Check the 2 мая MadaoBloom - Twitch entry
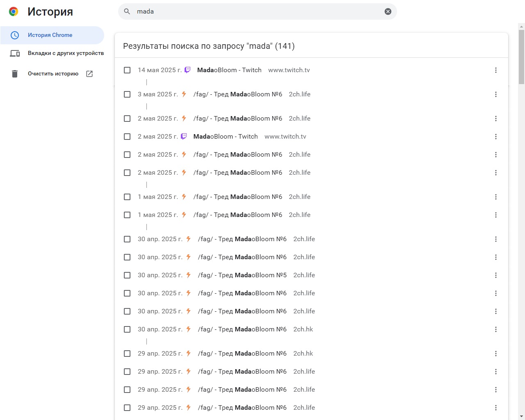The image size is (525, 420). tap(127, 137)
